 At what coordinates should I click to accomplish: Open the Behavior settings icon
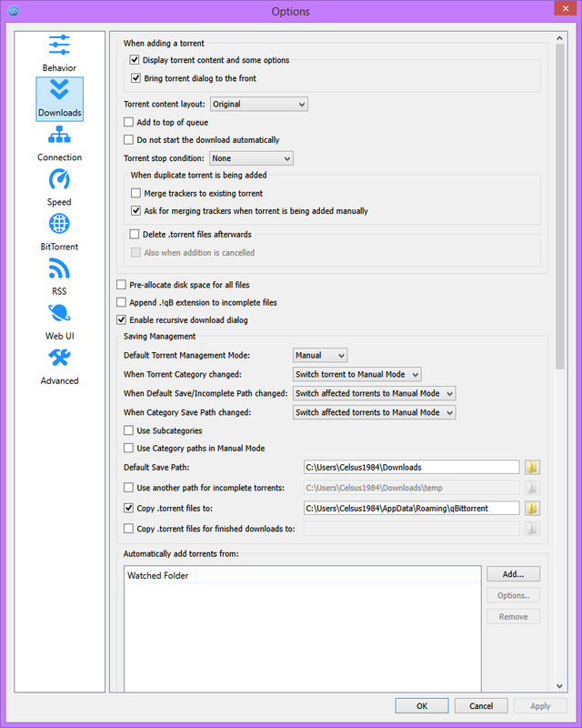[x=59, y=45]
